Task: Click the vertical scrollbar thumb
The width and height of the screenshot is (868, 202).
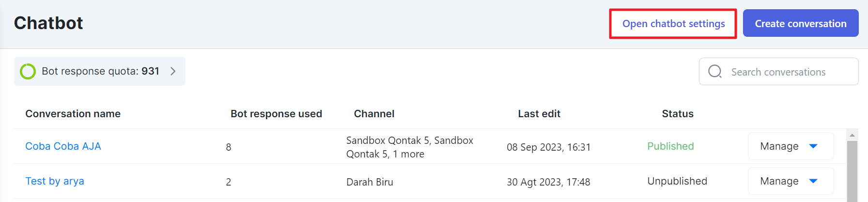Action: (852, 171)
